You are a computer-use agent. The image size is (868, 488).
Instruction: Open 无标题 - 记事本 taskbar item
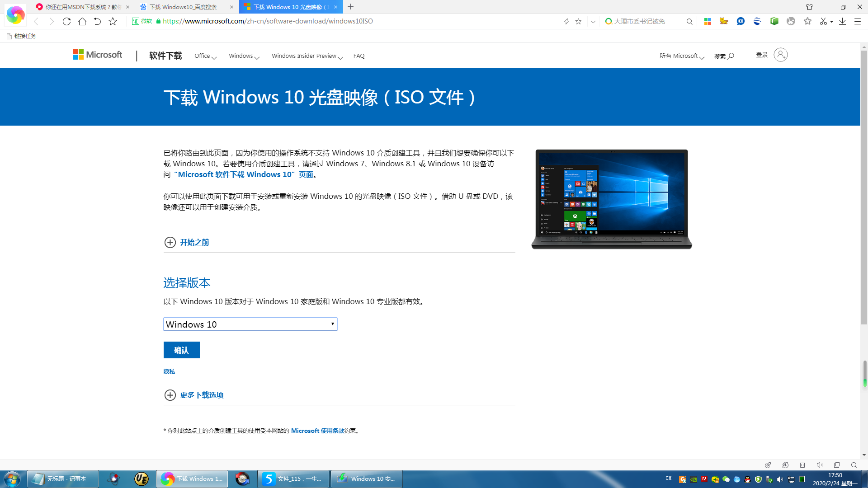pyautogui.click(x=63, y=479)
